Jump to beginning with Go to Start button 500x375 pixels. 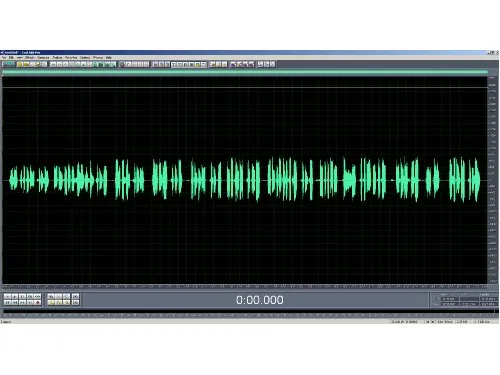[x=7, y=302]
